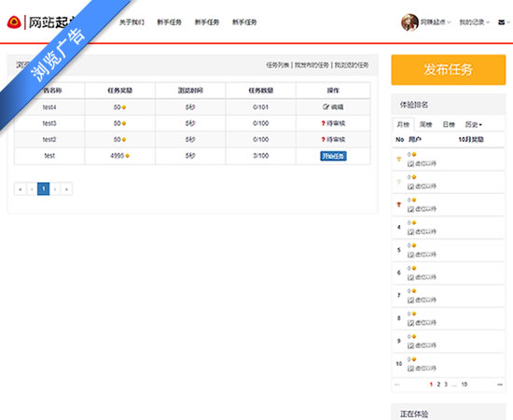Click the coin icon in rank 4 row
This screenshot has height=420, width=513.
pyautogui.click(x=414, y=223)
